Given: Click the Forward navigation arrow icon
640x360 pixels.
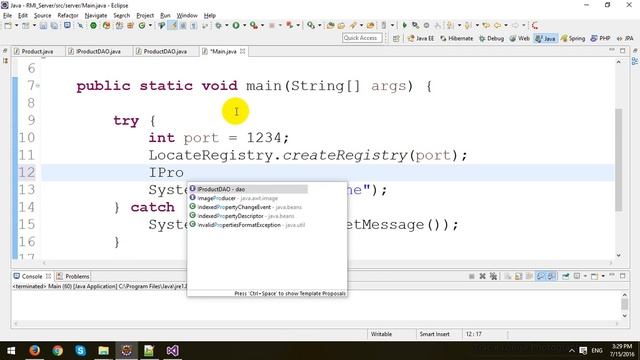Looking at the screenshot, I should tap(515, 25).
